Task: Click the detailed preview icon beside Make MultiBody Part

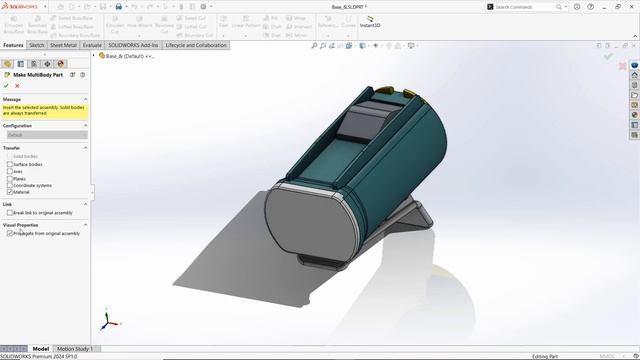Action: pyautogui.click(x=73, y=75)
